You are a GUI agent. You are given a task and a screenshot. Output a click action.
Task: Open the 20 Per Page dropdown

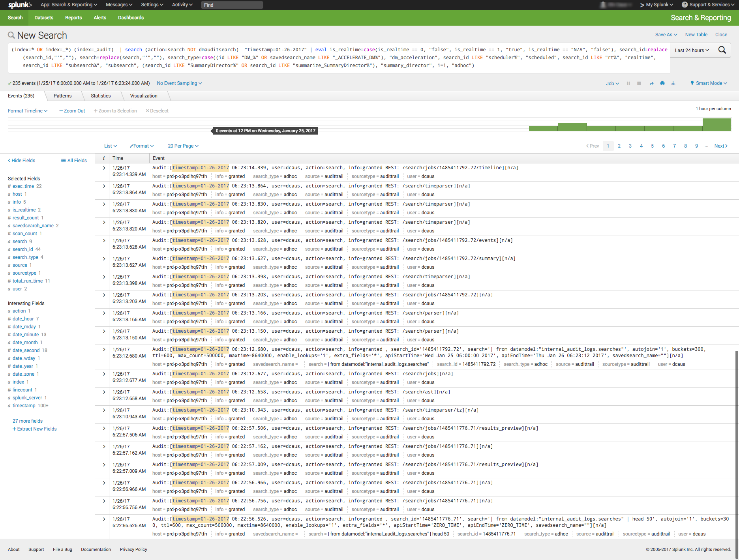tap(183, 146)
